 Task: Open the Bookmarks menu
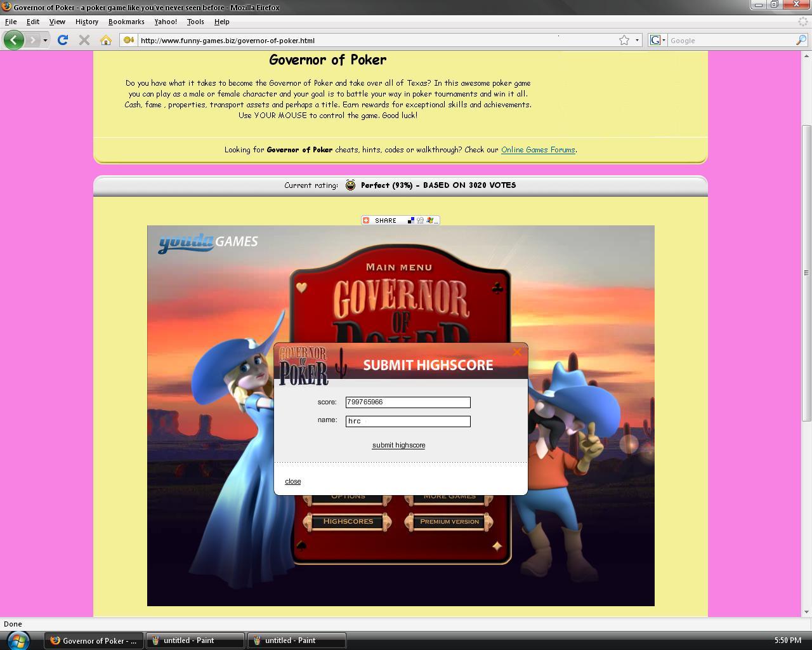coord(126,22)
